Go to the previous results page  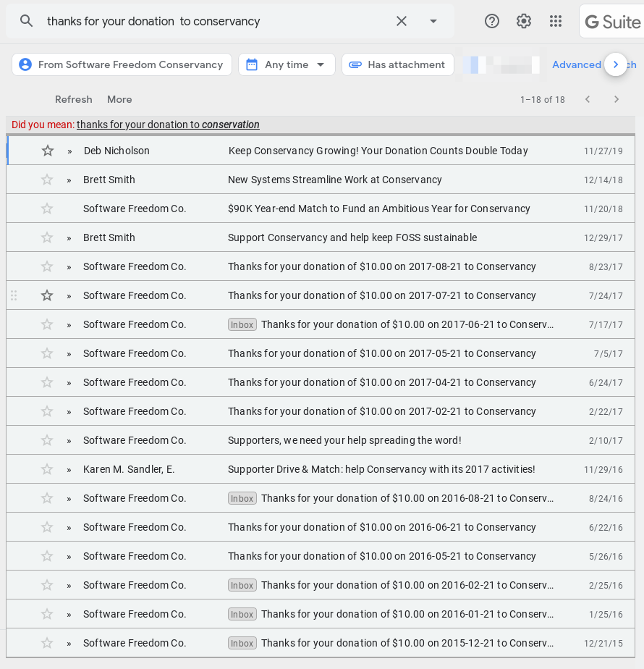pos(588,99)
